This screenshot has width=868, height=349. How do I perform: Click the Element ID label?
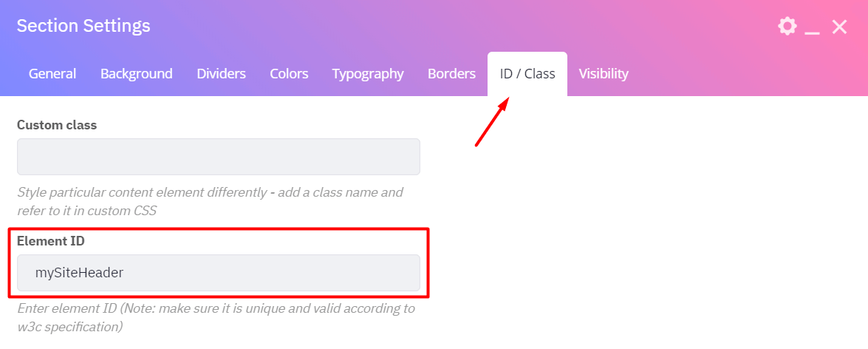[x=51, y=242]
